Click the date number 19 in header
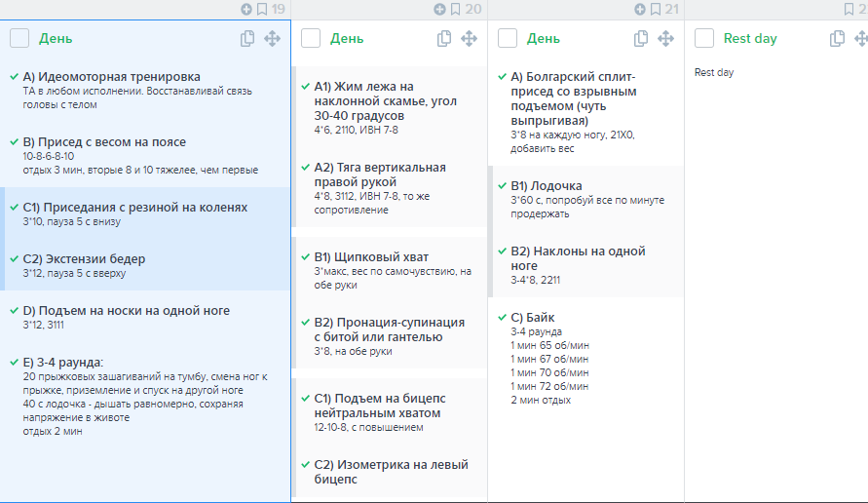 coord(279,9)
